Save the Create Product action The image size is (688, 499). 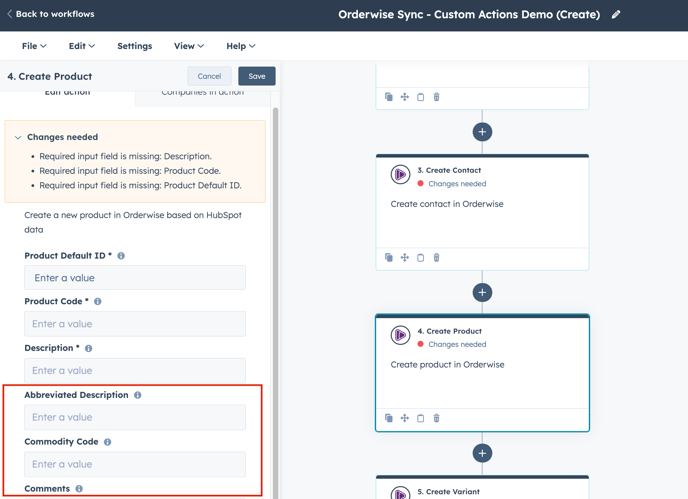point(257,76)
